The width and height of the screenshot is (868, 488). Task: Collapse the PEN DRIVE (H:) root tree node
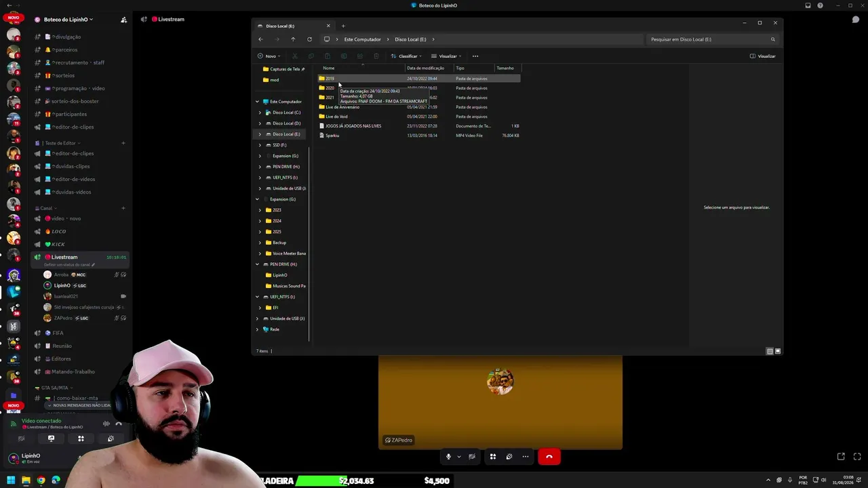coord(257,264)
